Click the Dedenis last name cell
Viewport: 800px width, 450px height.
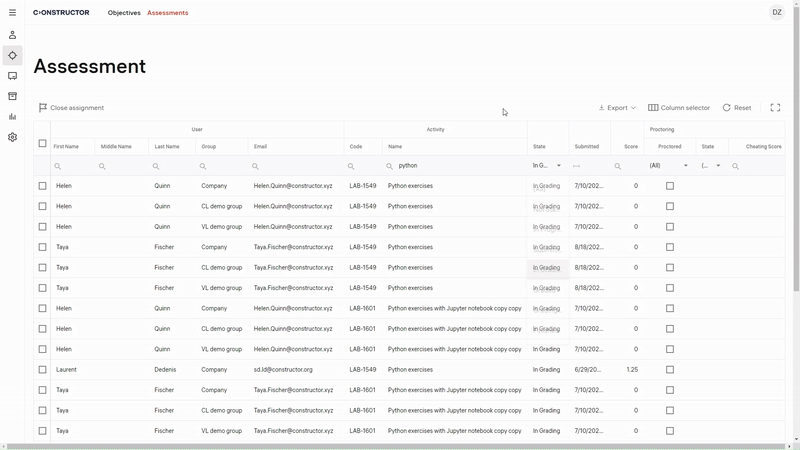(x=165, y=370)
